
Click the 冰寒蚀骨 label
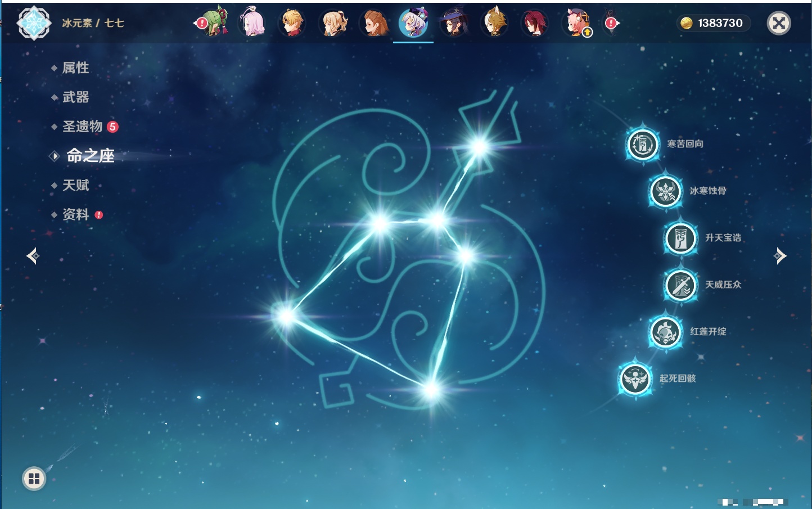tap(708, 191)
